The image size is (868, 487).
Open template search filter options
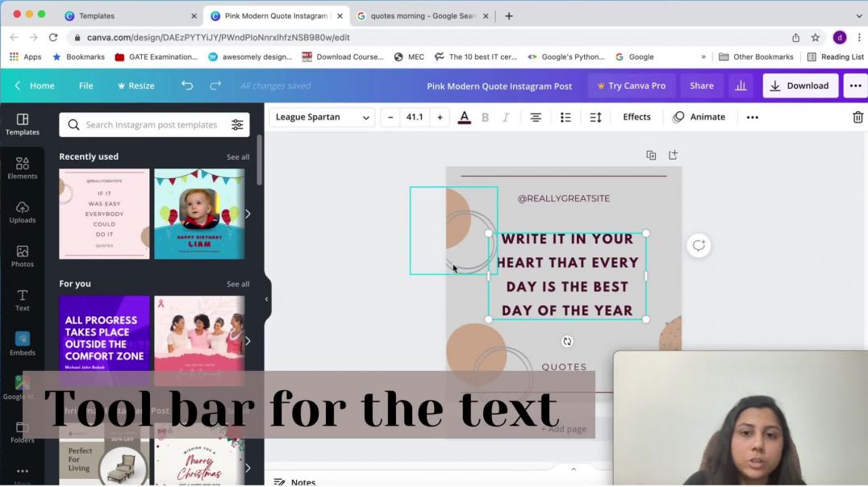click(237, 125)
